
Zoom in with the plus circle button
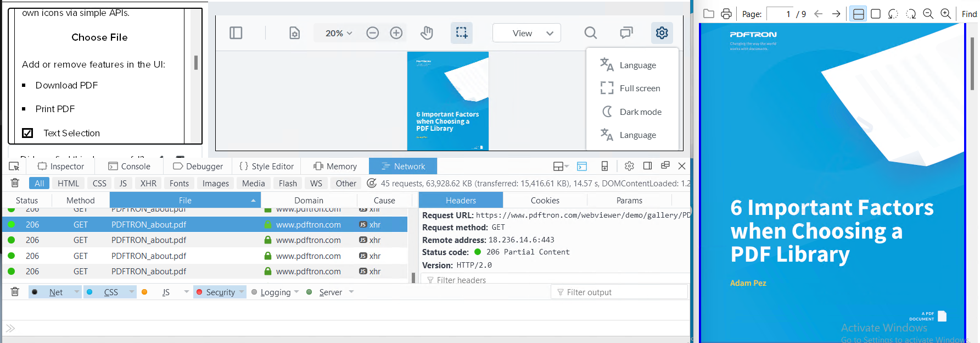[x=396, y=33]
